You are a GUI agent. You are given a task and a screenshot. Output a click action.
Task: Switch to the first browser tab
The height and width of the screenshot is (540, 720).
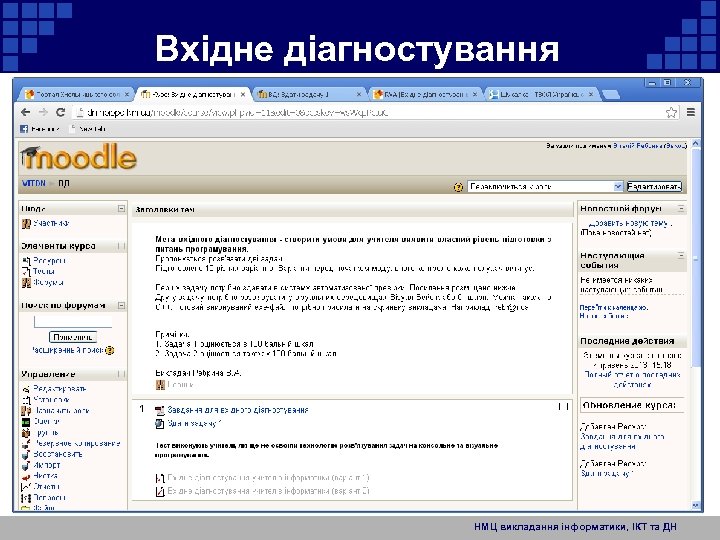tap(77, 94)
